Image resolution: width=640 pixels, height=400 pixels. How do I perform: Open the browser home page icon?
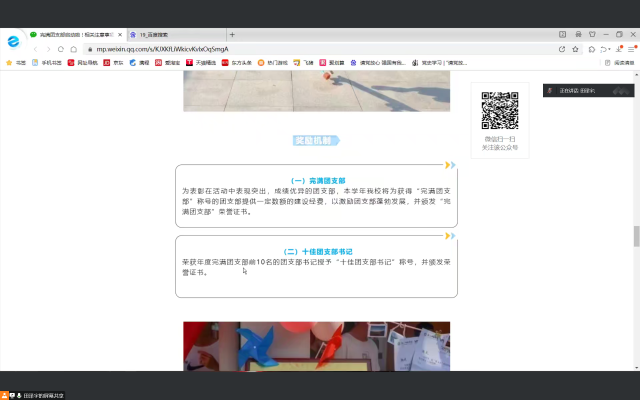pyautogui.click(x=73, y=49)
